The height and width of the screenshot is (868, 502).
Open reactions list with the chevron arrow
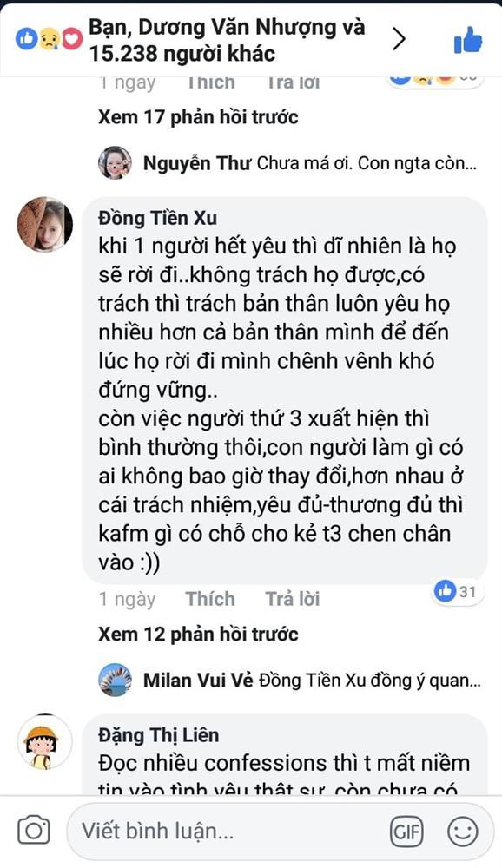[x=399, y=39]
